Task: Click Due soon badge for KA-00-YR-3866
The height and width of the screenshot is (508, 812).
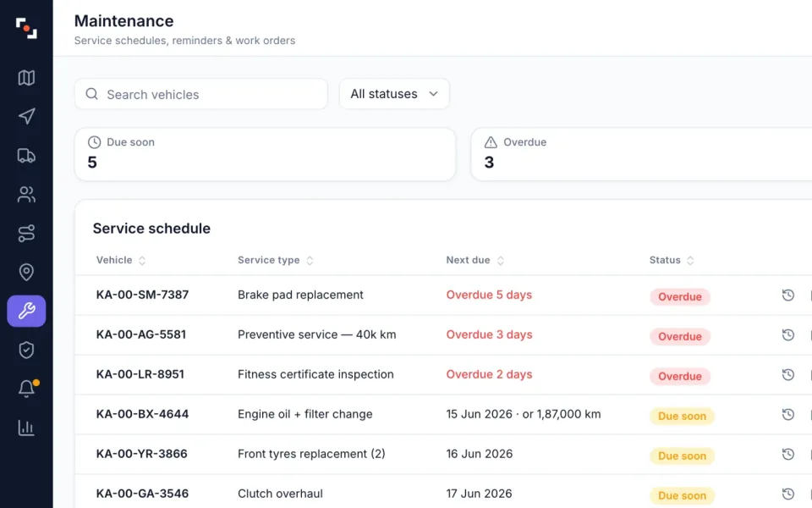Action: (682, 456)
